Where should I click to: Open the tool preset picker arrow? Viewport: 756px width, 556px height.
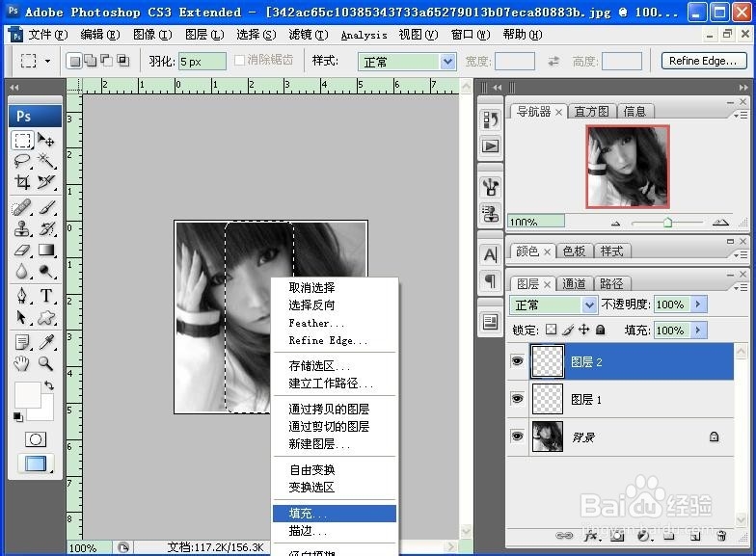coord(47,62)
